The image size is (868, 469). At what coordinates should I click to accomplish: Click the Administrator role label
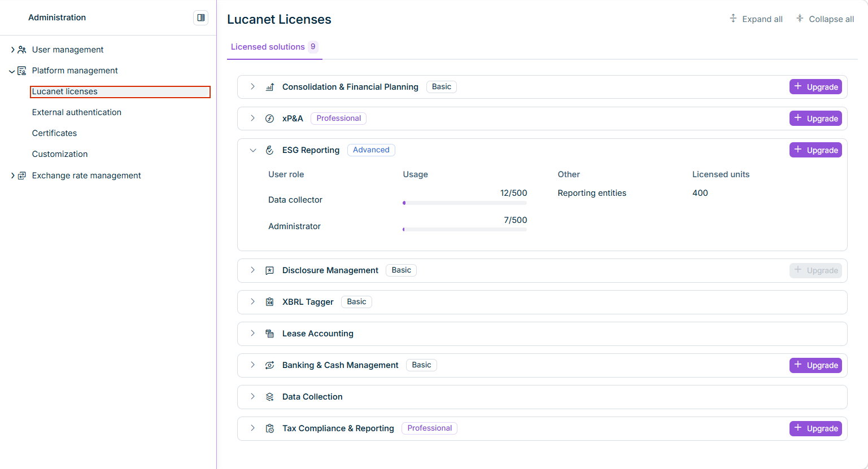tap(294, 226)
